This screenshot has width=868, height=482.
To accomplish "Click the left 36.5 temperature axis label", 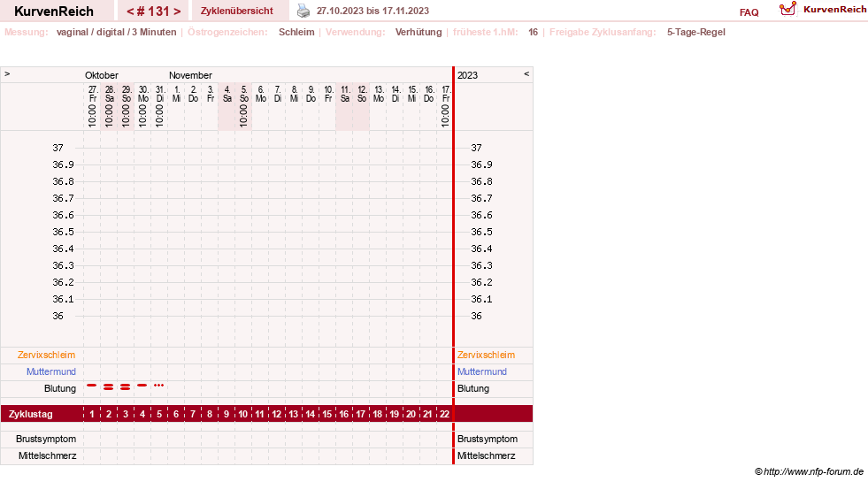I will [x=63, y=232].
